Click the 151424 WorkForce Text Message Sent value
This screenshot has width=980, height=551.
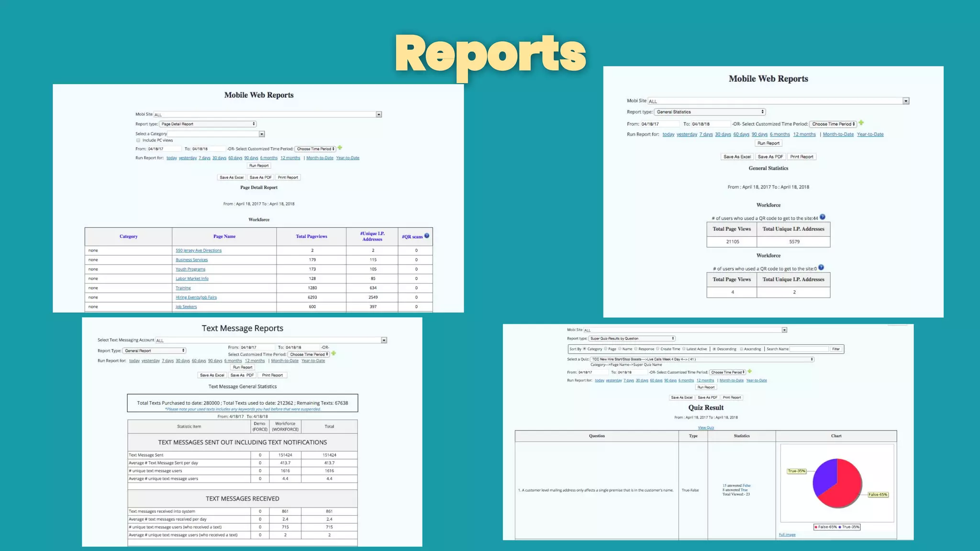click(285, 455)
